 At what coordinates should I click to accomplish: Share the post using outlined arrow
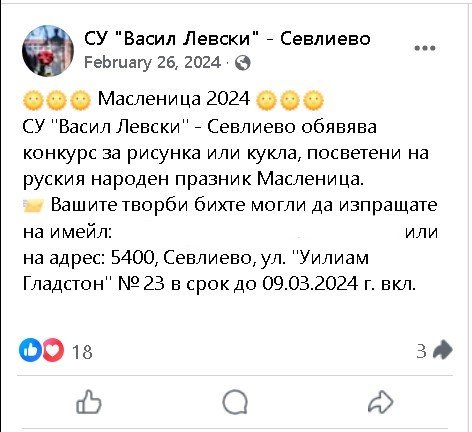(x=381, y=402)
